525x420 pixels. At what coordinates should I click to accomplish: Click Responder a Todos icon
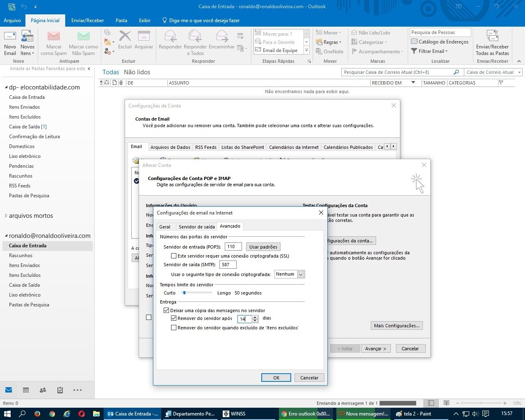tap(195, 43)
